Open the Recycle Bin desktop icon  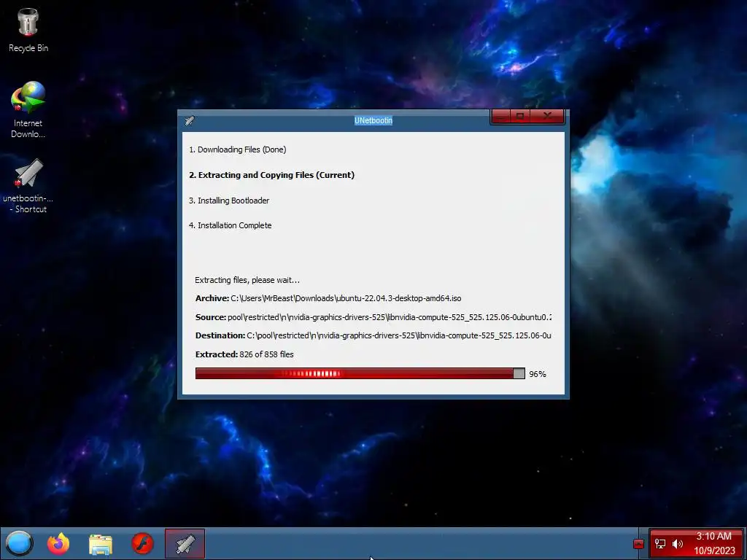pos(28,31)
